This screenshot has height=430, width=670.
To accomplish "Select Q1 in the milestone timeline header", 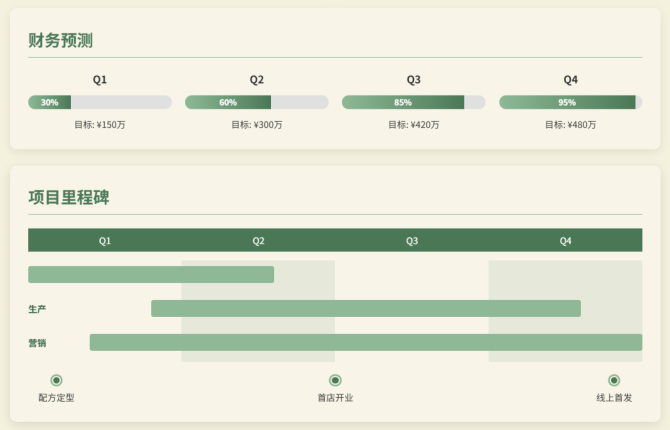I will 105,240.
